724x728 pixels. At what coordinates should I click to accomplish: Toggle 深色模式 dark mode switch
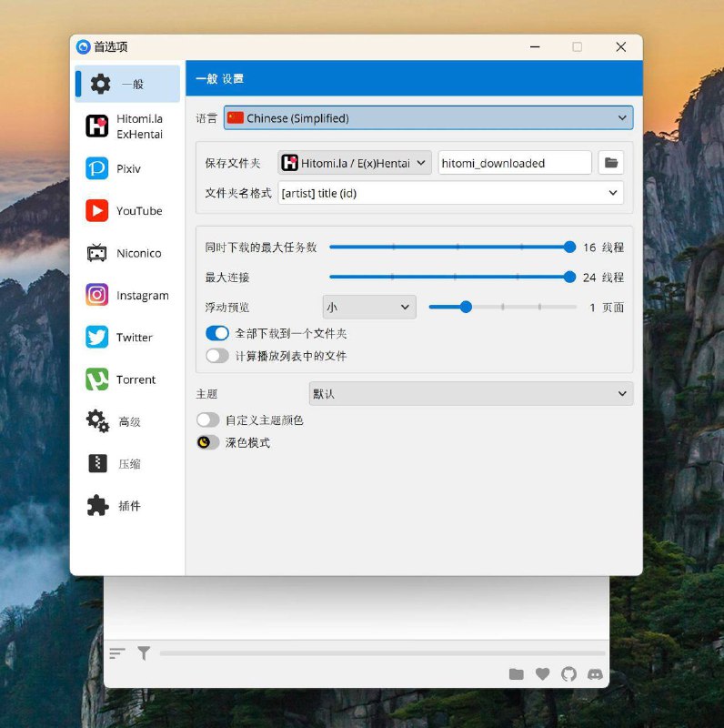point(208,442)
